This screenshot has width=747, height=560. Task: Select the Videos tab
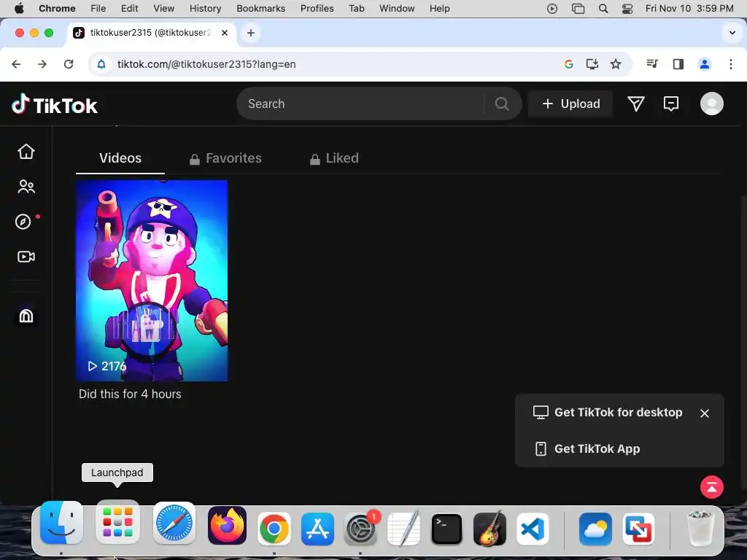[120, 158]
